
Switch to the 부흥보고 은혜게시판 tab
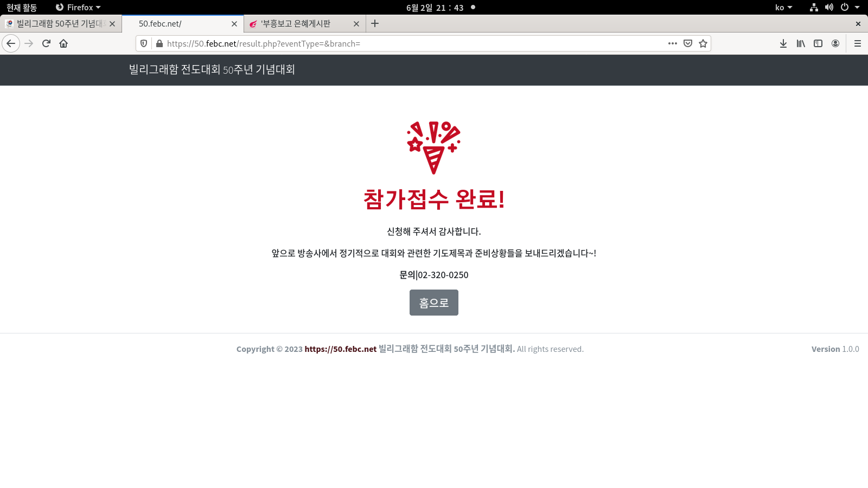tap(296, 24)
